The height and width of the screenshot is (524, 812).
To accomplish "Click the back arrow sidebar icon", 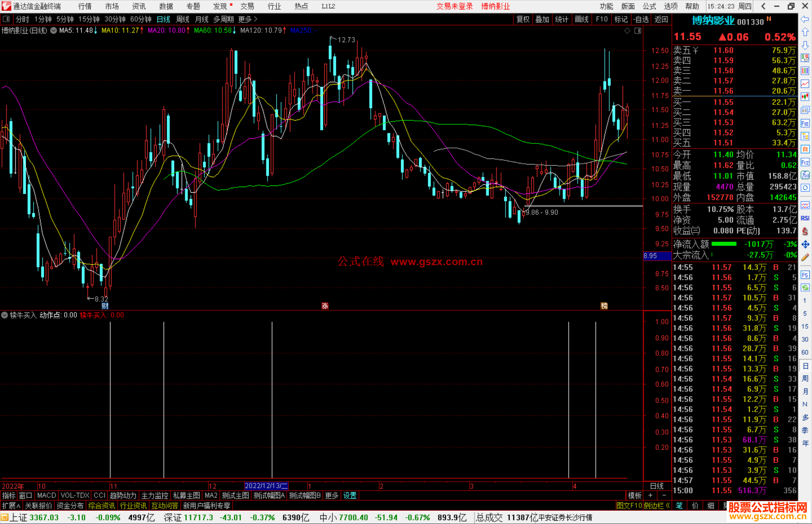I will point(805,19).
